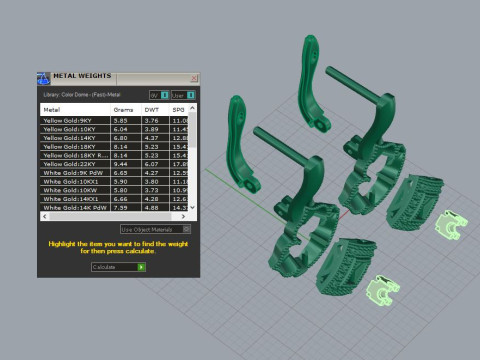The image size is (480, 360).
Task: Click the horizontal scrollbar thumb
Action: tap(110, 216)
